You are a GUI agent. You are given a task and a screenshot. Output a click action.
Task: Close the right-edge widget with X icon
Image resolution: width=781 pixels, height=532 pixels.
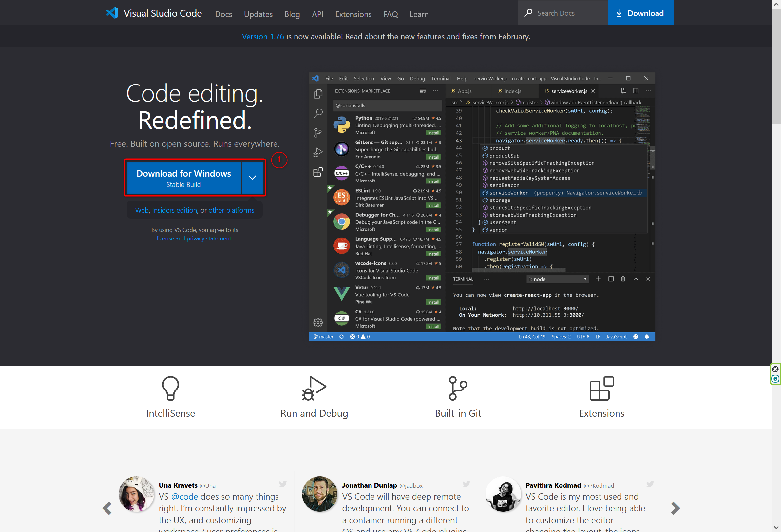775,369
